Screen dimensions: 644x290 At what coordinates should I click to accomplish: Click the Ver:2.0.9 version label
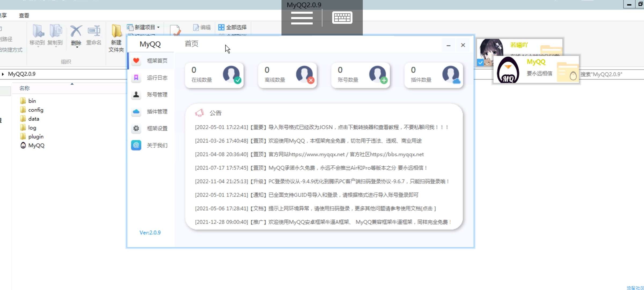[x=150, y=233]
